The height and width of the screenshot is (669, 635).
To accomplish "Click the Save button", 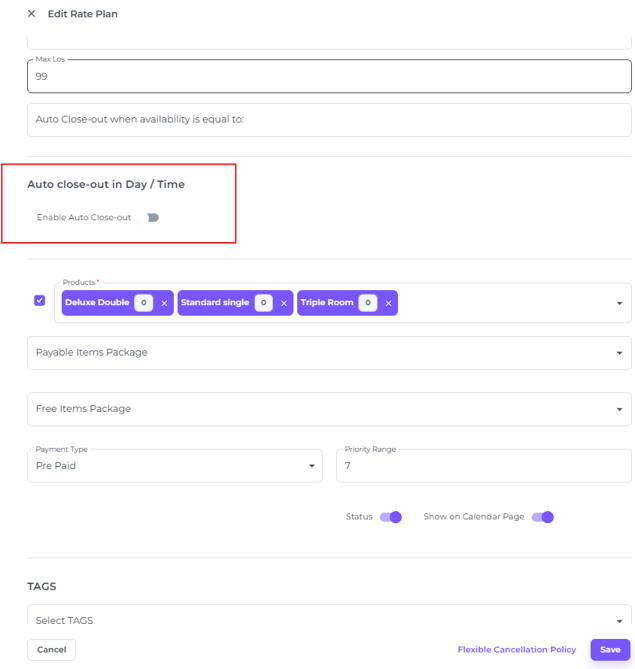I will tap(610, 650).
